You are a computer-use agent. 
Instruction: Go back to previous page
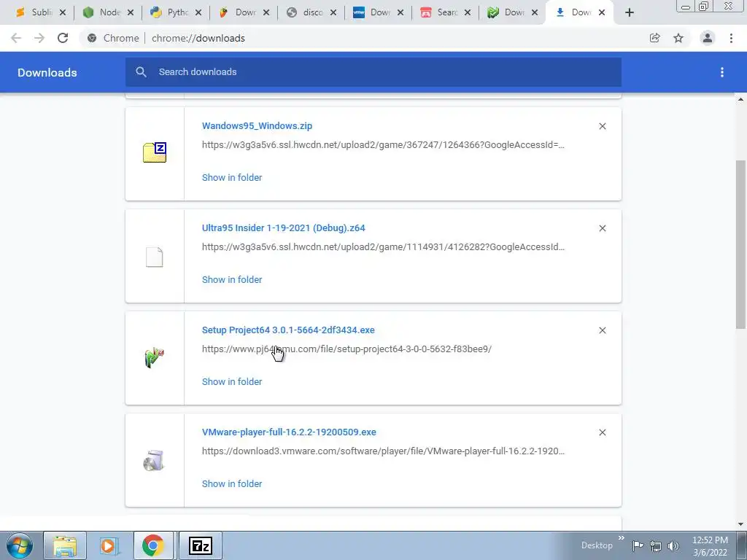[x=16, y=38]
